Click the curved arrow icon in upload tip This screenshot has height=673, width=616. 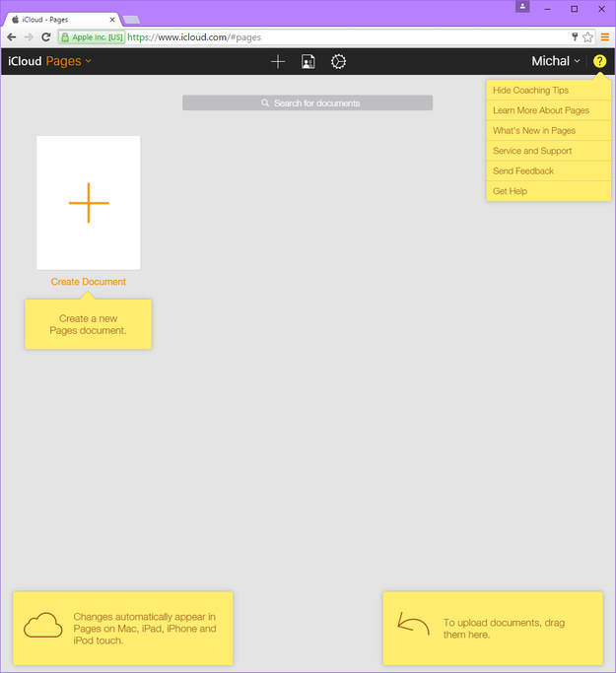tap(413, 624)
